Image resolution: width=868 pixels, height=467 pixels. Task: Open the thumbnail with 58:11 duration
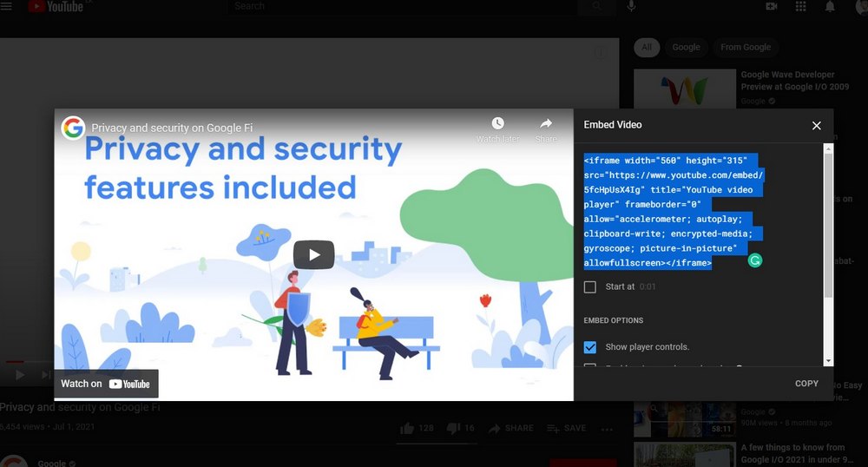[x=685, y=419]
